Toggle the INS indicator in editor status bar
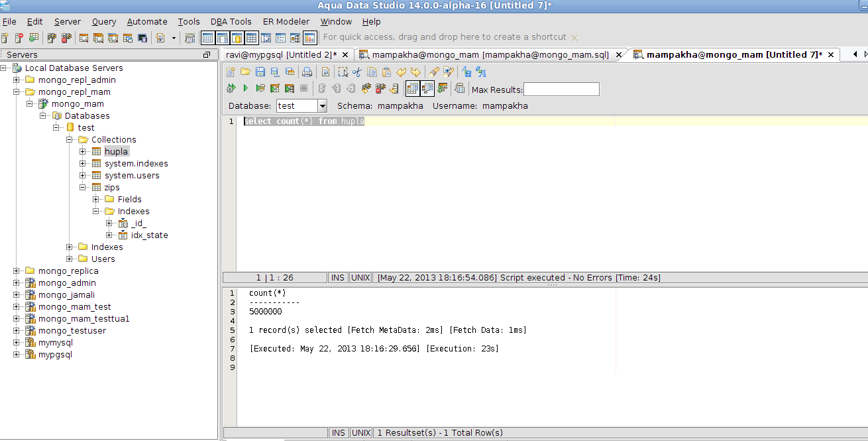868x441 pixels. [338, 278]
